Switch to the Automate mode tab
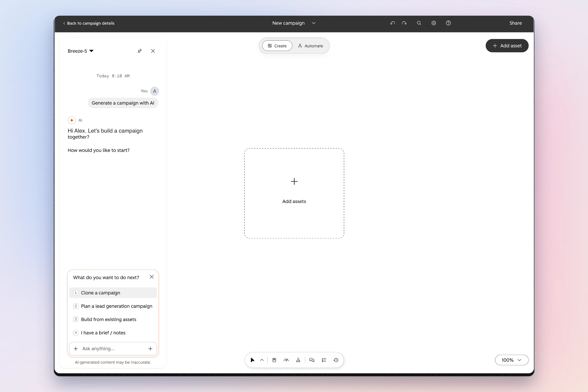Image resolution: width=588 pixels, height=392 pixels. (x=311, y=46)
